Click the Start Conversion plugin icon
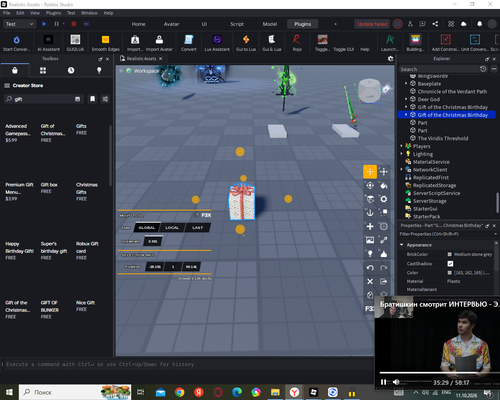 16,43
